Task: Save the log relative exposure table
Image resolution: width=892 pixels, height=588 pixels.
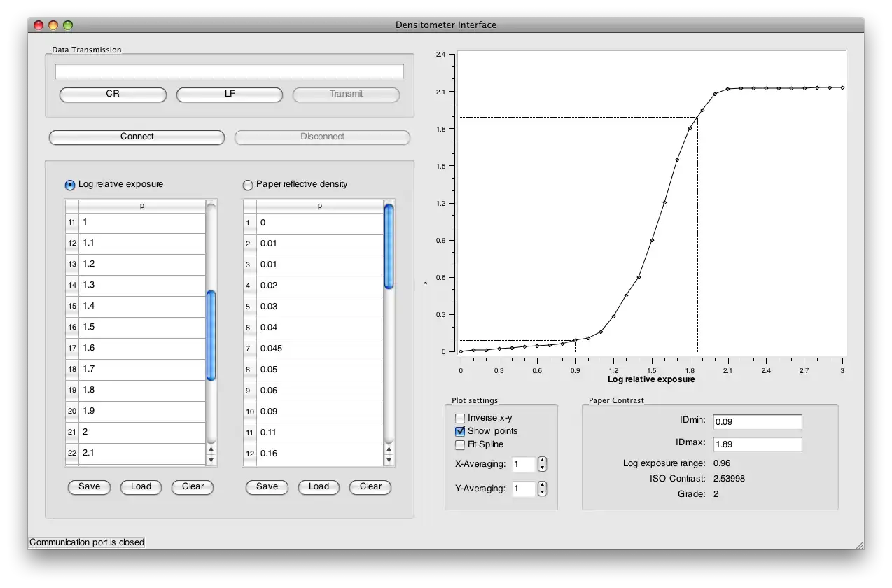Action: pyautogui.click(x=89, y=487)
